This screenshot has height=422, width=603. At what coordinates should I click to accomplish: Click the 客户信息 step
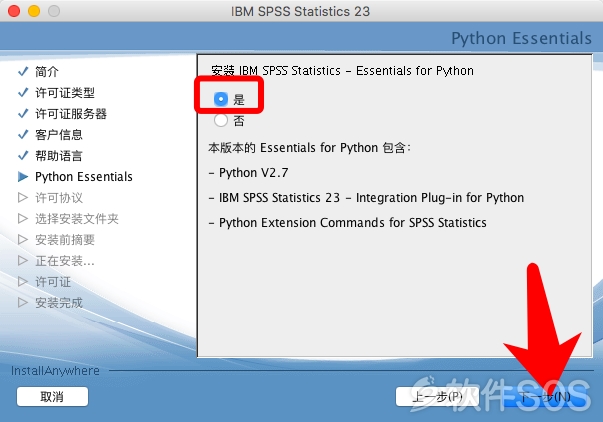coord(59,135)
